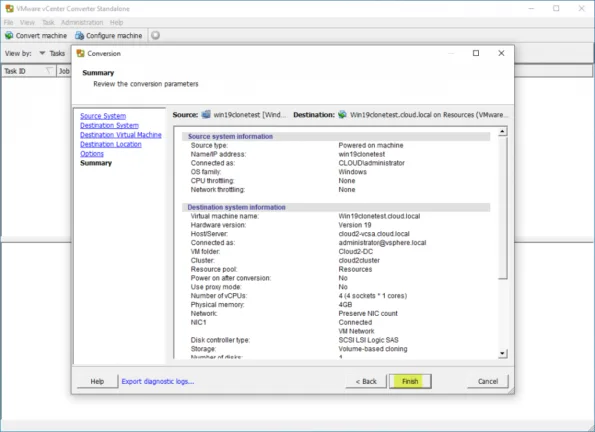Click the grey round toolbar icon

click(x=155, y=35)
